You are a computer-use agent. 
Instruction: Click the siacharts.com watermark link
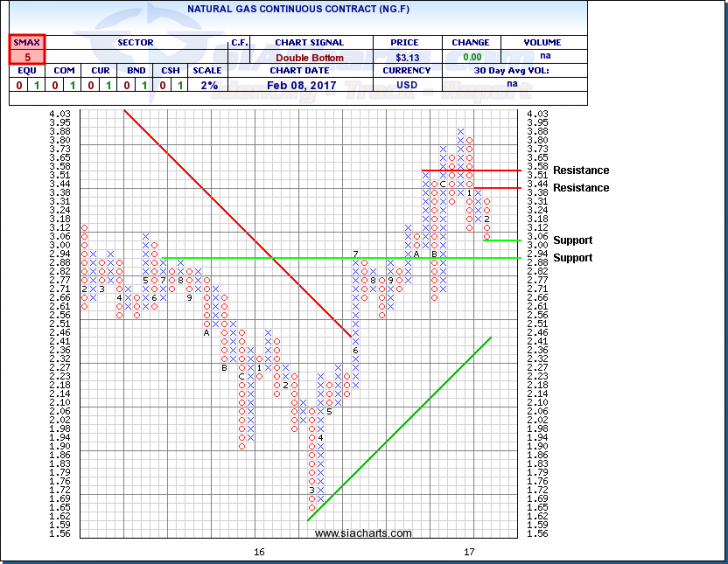coord(363,534)
